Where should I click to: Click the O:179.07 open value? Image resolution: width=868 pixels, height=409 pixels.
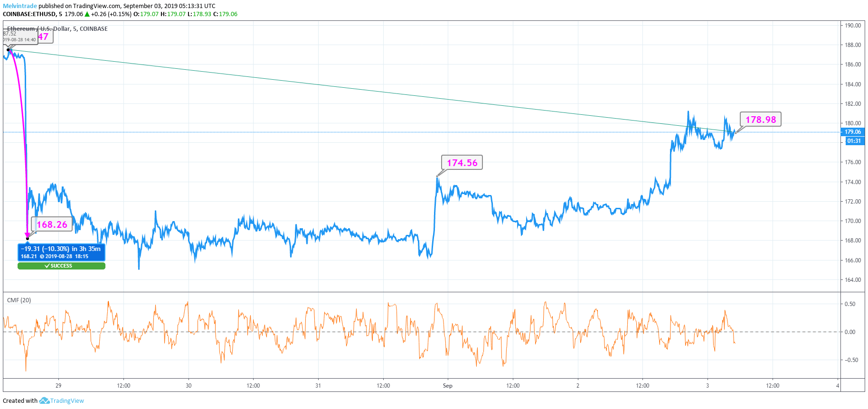(146, 14)
